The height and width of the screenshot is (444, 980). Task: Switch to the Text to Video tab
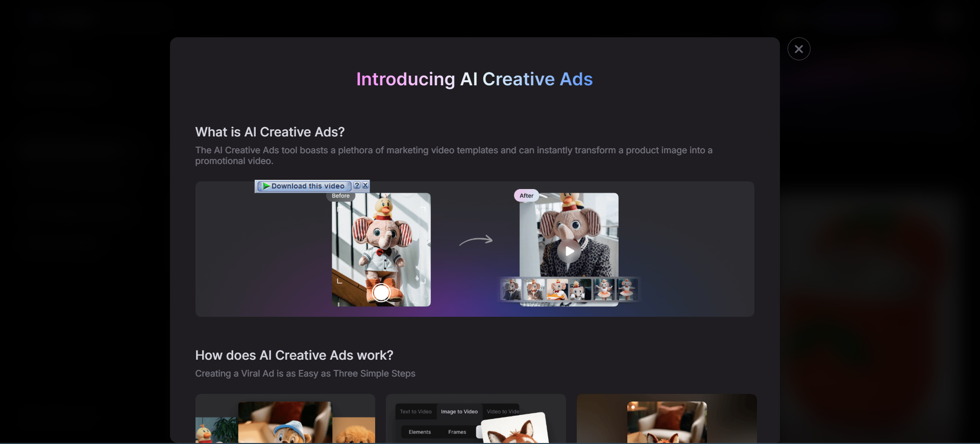415,412
